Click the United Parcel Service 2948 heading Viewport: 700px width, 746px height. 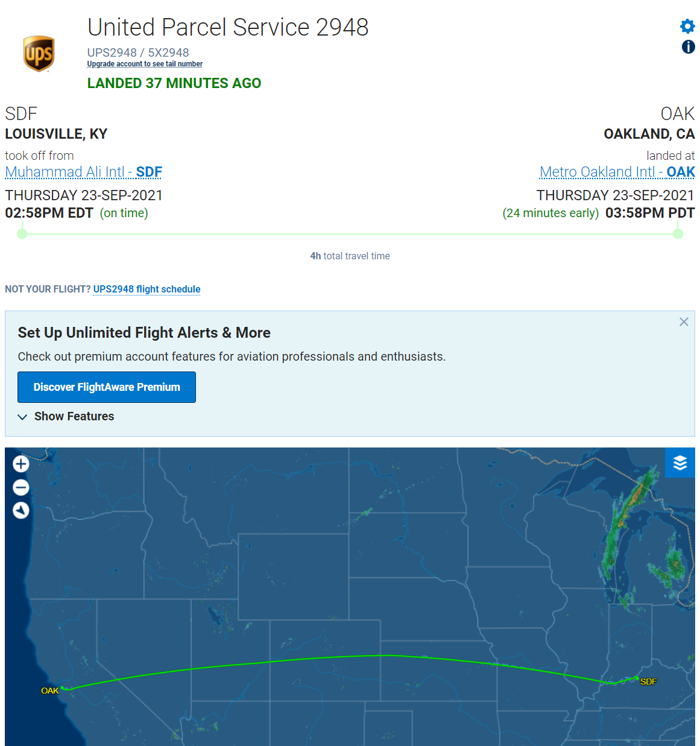(228, 28)
